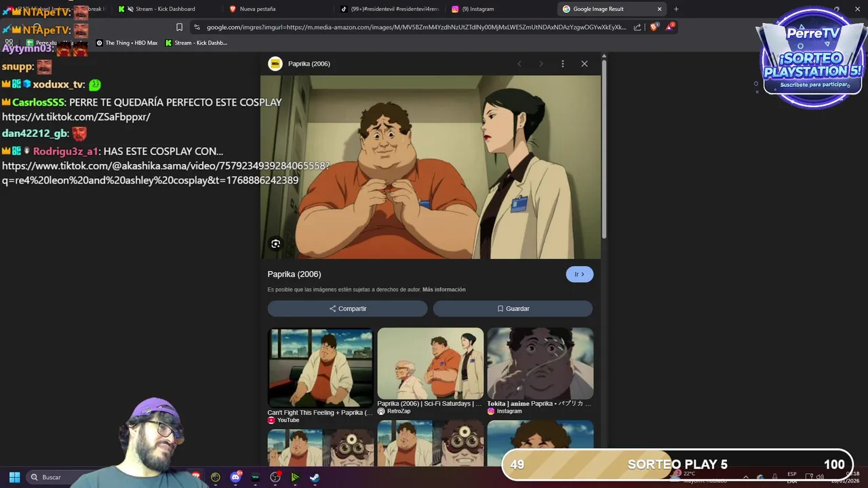868x488 pixels.
Task: Switch to the TikTok residentevil tab
Action: pyautogui.click(x=390, y=9)
